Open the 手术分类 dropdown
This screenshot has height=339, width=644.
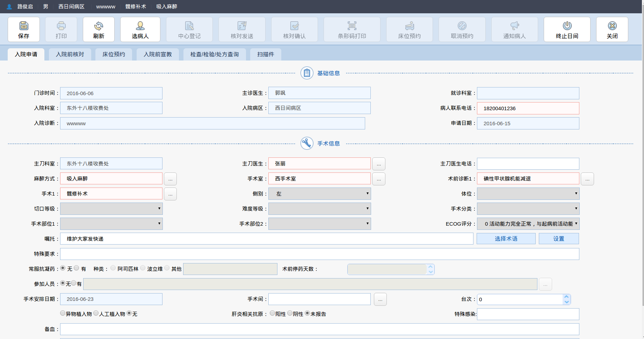click(x=528, y=209)
